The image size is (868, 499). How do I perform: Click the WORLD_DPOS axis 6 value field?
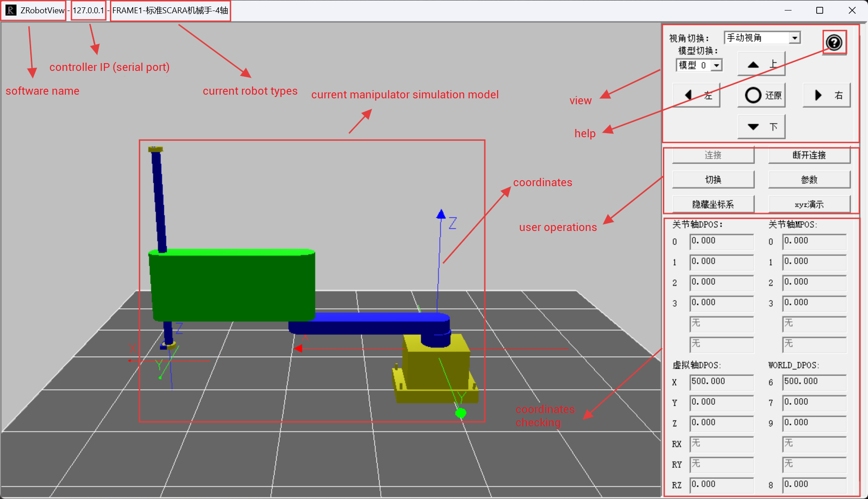click(x=814, y=382)
